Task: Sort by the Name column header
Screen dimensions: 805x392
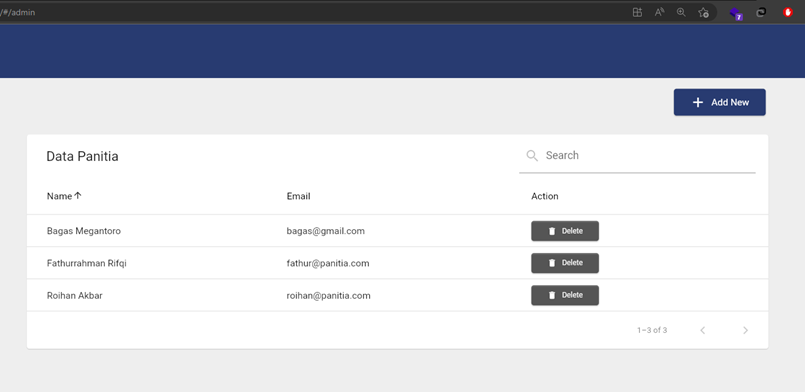Action: 59,196
